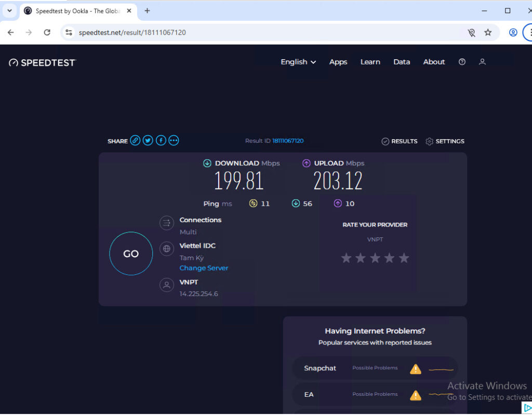Click the RESULTS checkmark button
This screenshot has height=415, width=532.
tap(400, 141)
